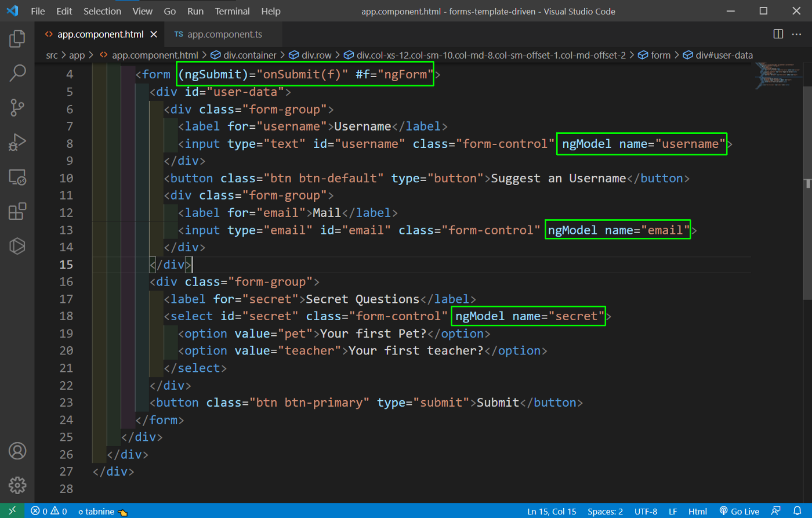The image size is (812, 518).
Task: Open the feedback icon in status bar
Action: click(x=775, y=511)
